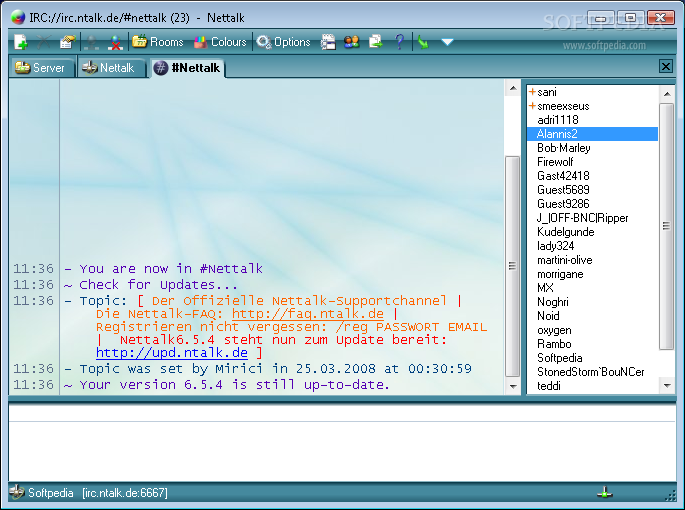Open the http://upd.ntalk.de link
The height and width of the screenshot is (510, 685).
click(x=172, y=353)
